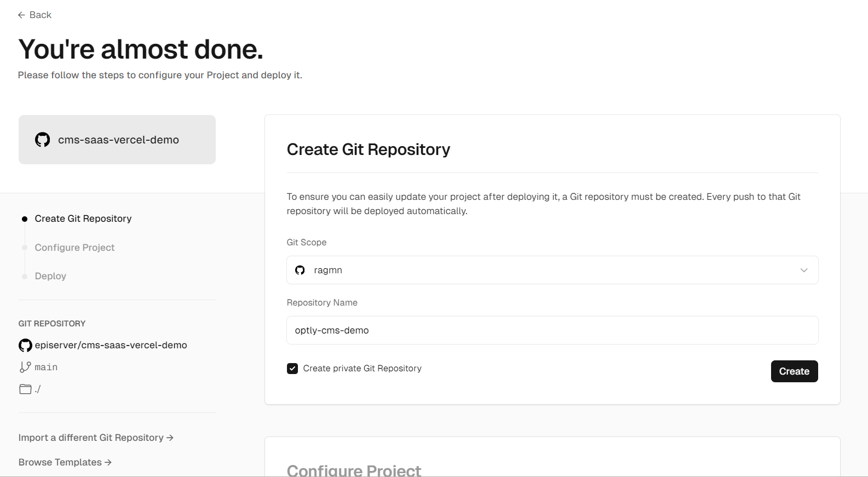The image size is (868, 477).
Task: Click the back arrow icon
Action: point(21,15)
